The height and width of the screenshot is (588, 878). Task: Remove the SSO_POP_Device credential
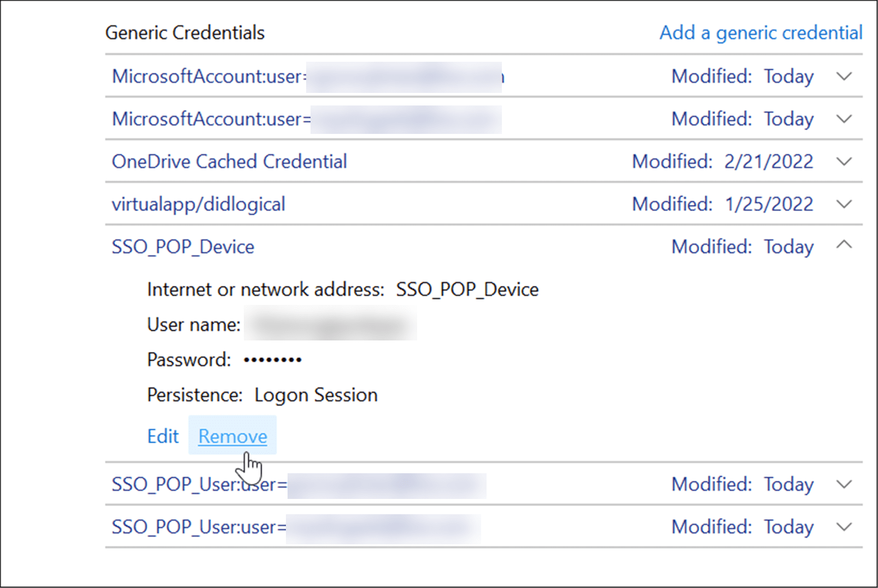click(232, 436)
